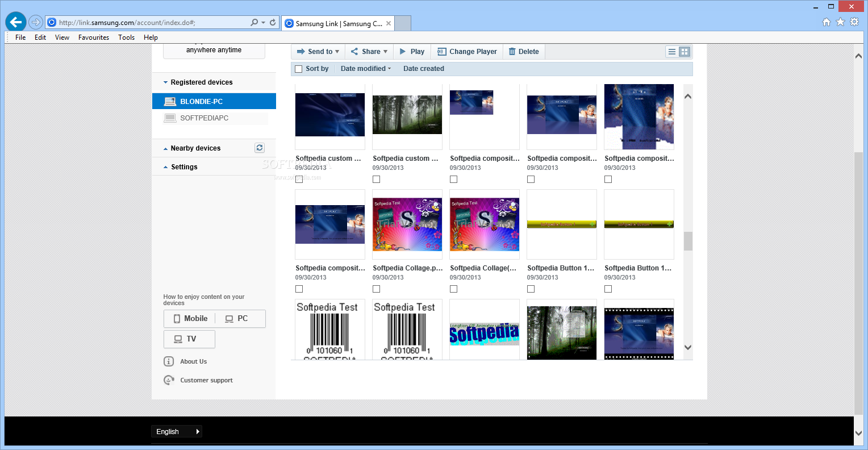Image resolution: width=868 pixels, height=450 pixels.
Task: Click the Play toolbar button
Action: click(x=412, y=52)
